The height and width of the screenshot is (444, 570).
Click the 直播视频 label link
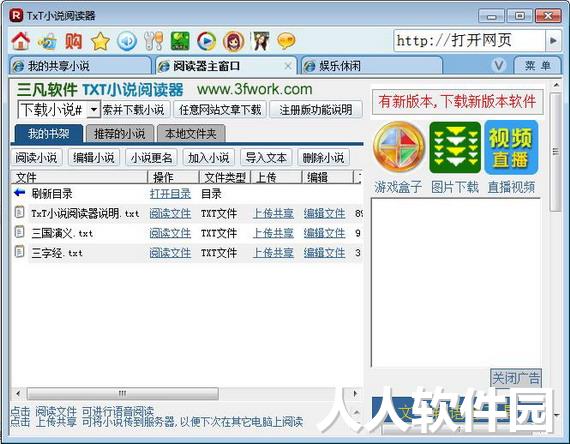511,187
